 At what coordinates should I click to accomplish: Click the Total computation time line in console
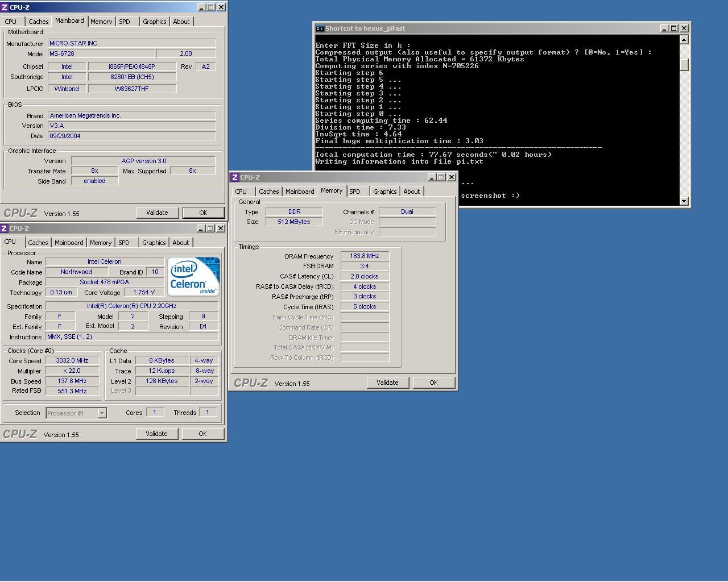point(433,155)
